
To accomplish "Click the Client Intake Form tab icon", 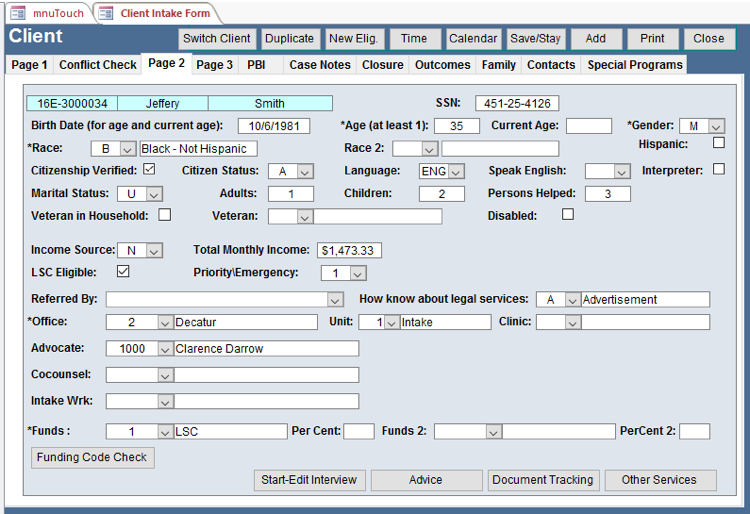I will tap(107, 13).
